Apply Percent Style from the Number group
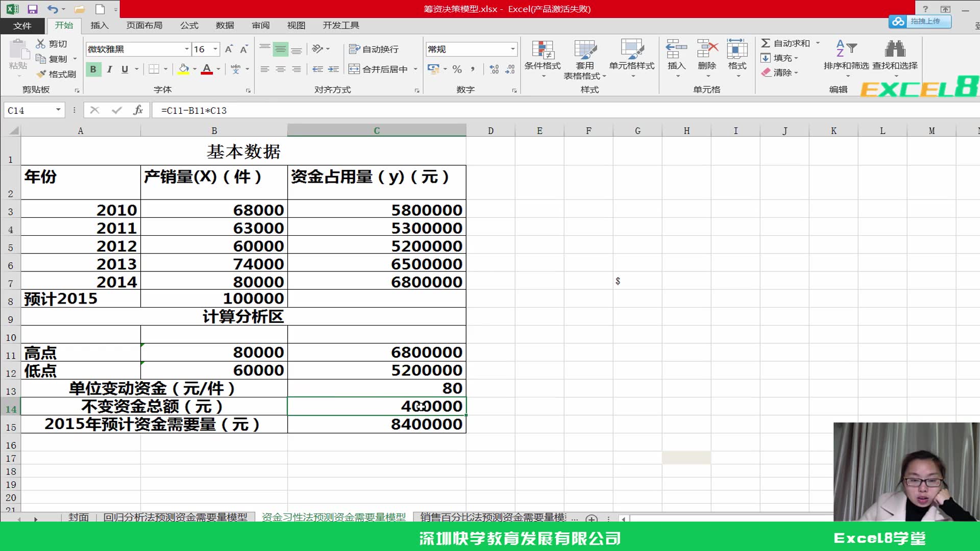 click(457, 69)
